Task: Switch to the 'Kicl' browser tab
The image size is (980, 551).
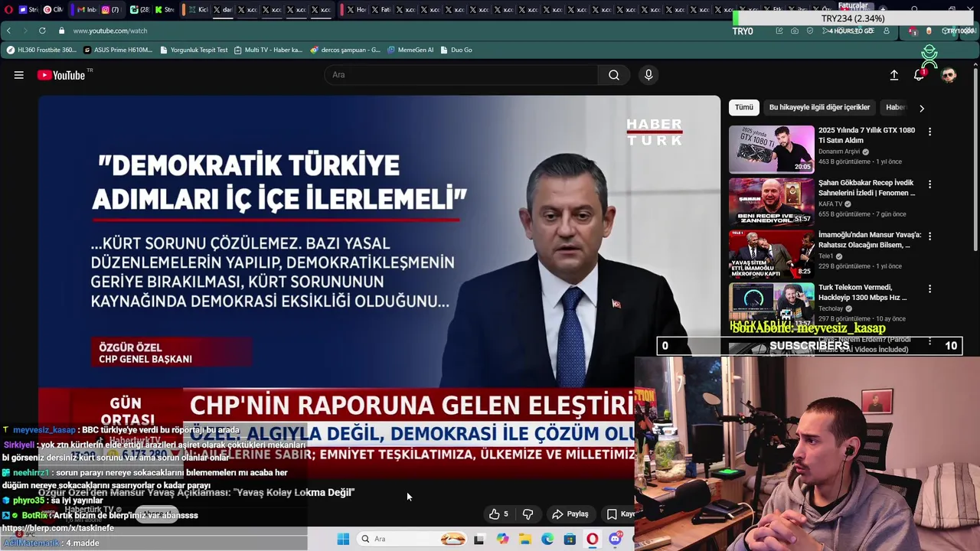Action: coord(198,10)
